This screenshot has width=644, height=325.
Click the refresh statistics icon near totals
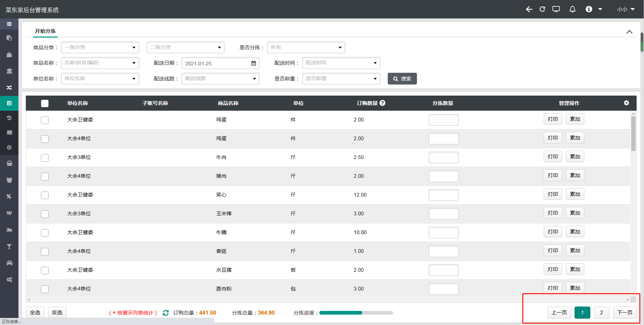point(166,313)
